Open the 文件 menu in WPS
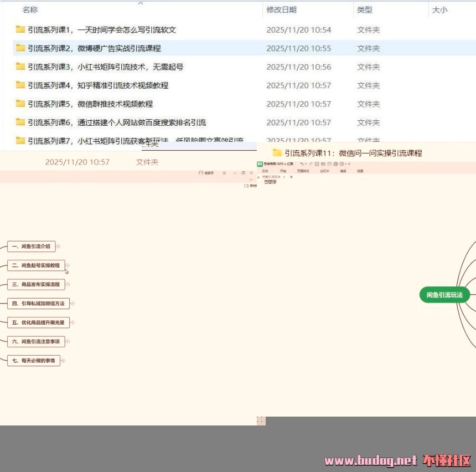Viewport: 476px width, 472px height. click(265, 171)
